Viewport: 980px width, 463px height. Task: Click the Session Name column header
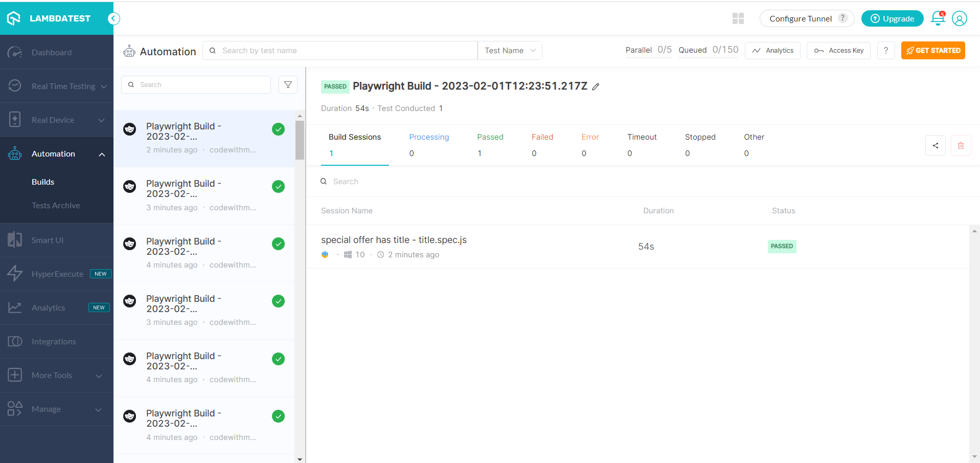pos(347,210)
